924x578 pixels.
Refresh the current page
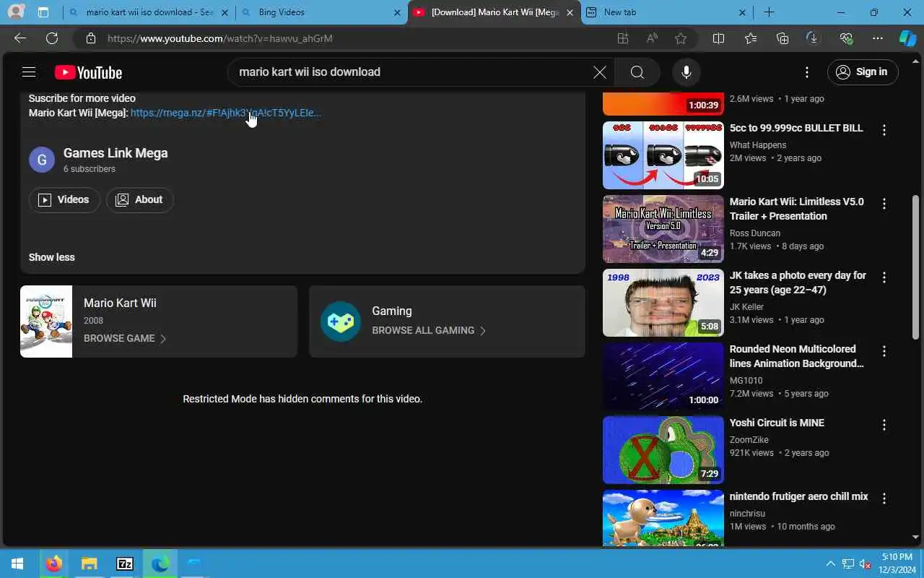(52, 38)
